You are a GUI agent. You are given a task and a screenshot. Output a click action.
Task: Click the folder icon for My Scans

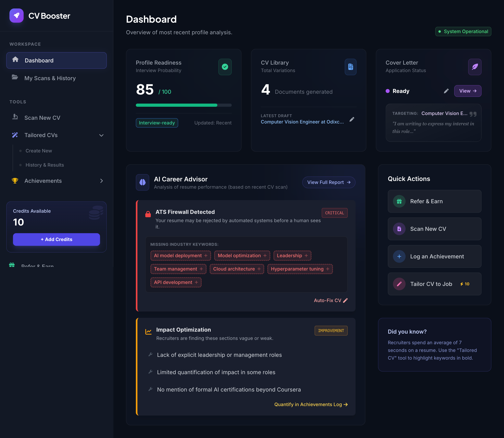point(15,77)
